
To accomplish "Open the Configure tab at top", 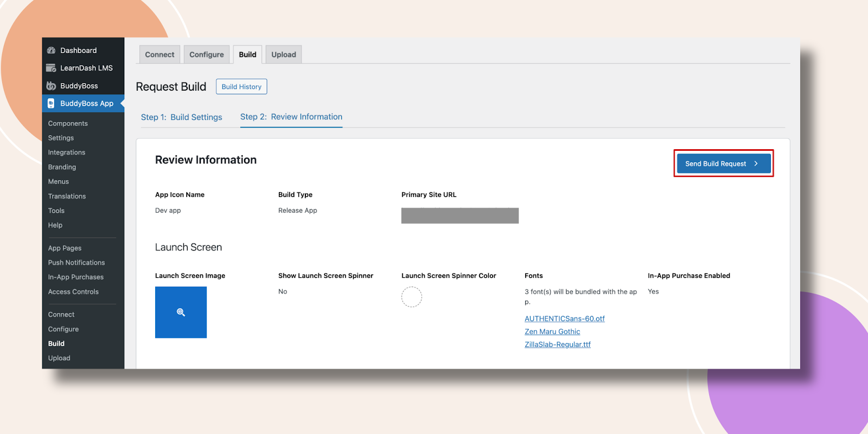I will pyautogui.click(x=207, y=54).
